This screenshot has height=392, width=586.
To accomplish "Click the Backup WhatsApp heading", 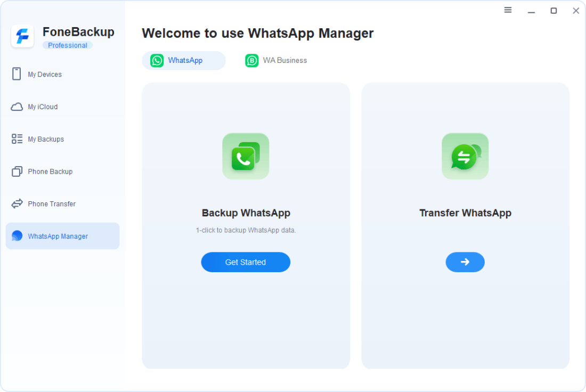I will pyautogui.click(x=246, y=213).
